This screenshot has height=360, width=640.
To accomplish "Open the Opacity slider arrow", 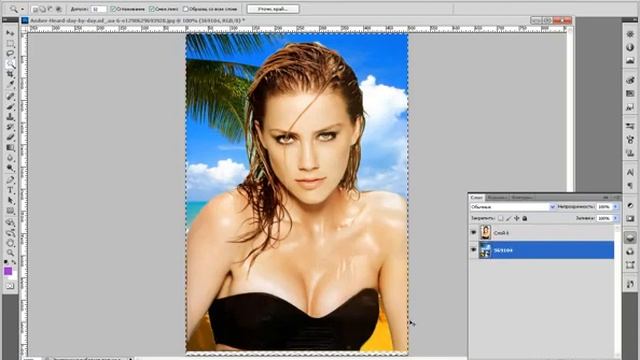I will 615,207.
